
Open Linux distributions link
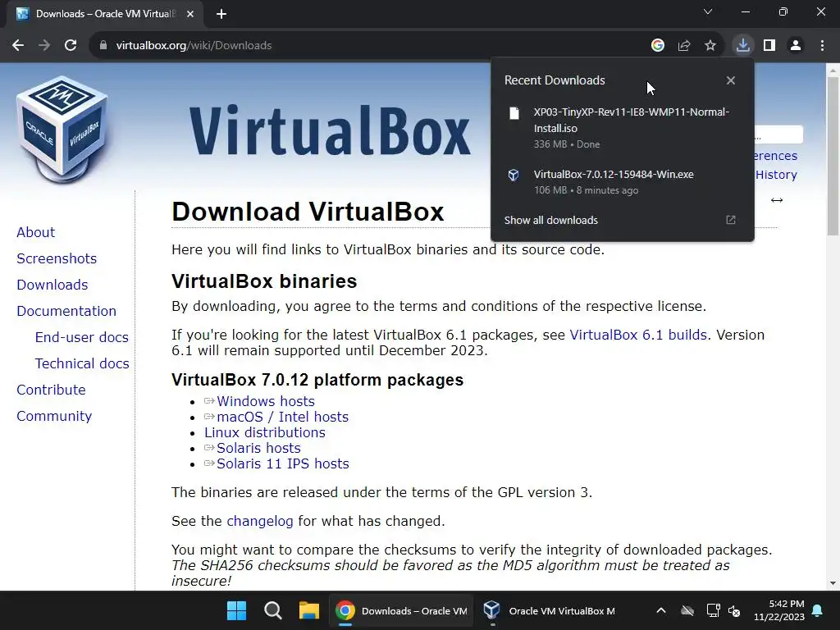265,432
